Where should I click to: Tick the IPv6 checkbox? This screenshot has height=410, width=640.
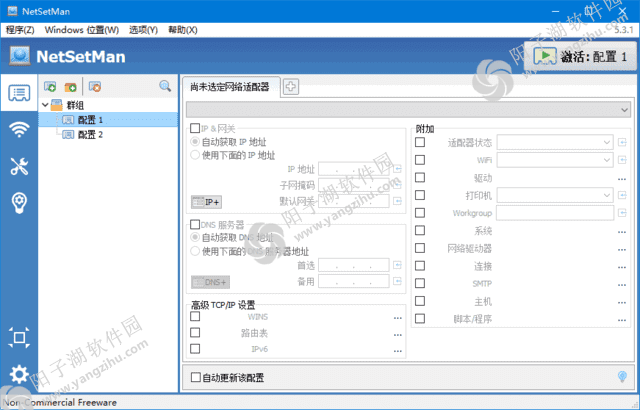tap(195, 349)
